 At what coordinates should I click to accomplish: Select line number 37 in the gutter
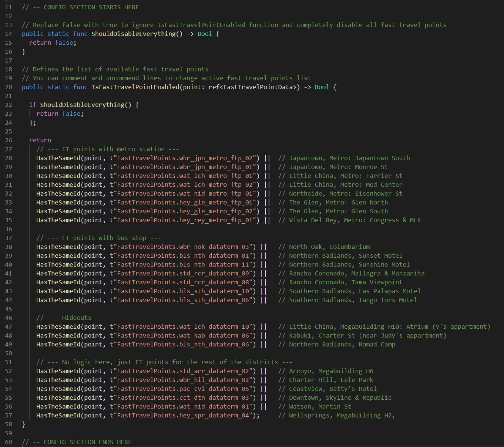point(9,238)
